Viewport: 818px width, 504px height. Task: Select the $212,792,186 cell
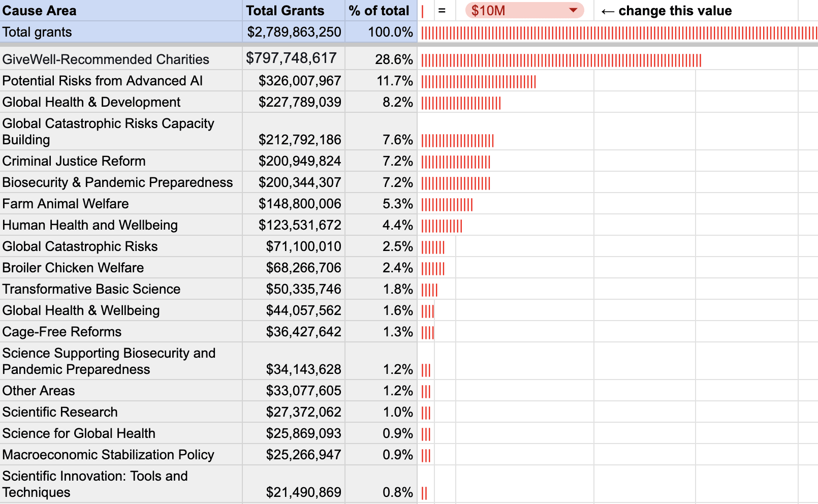coord(294,131)
